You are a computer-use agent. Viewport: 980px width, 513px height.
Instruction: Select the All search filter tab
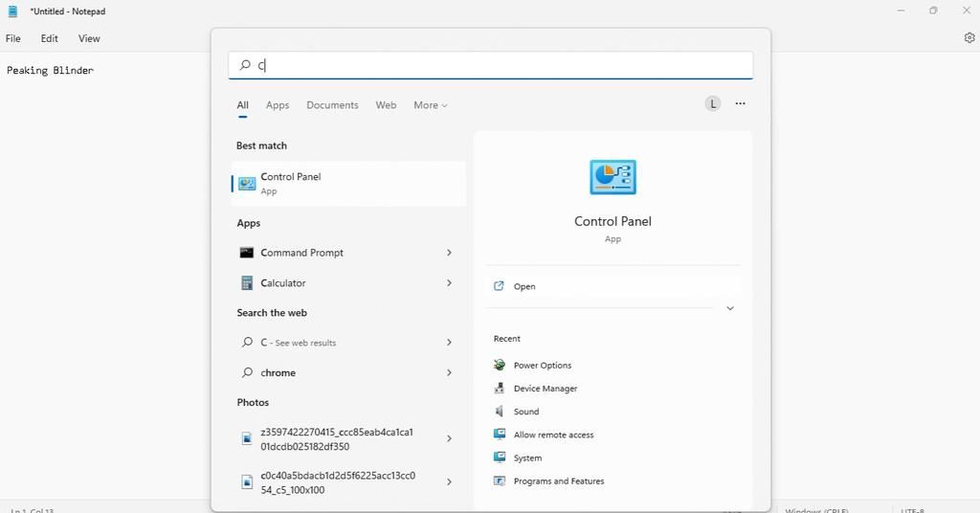pos(242,105)
